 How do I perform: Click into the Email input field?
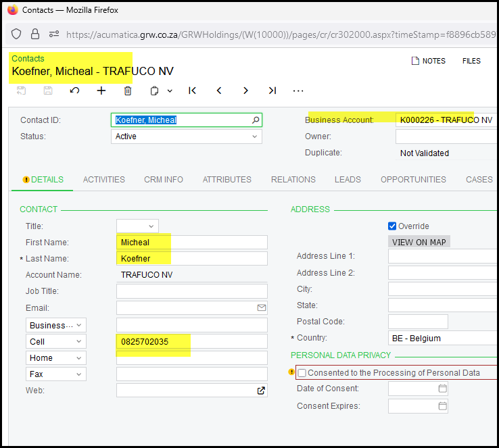[x=186, y=308]
